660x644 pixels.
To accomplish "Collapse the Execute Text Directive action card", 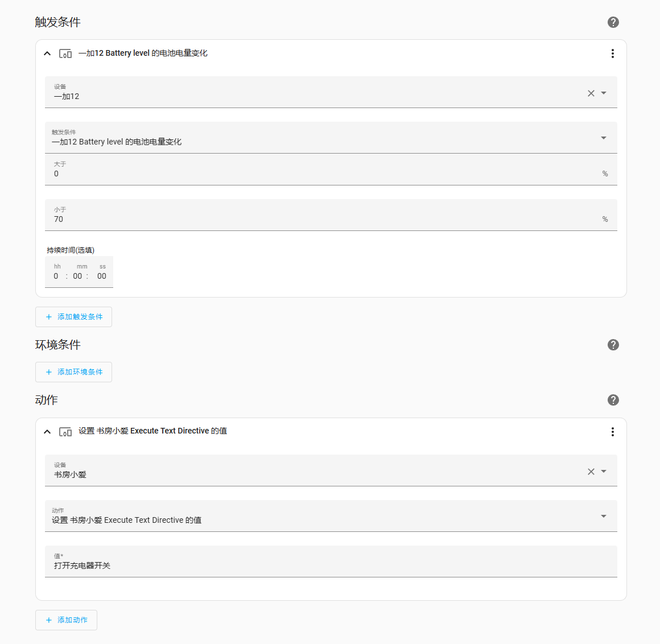I will coord(48,431).
